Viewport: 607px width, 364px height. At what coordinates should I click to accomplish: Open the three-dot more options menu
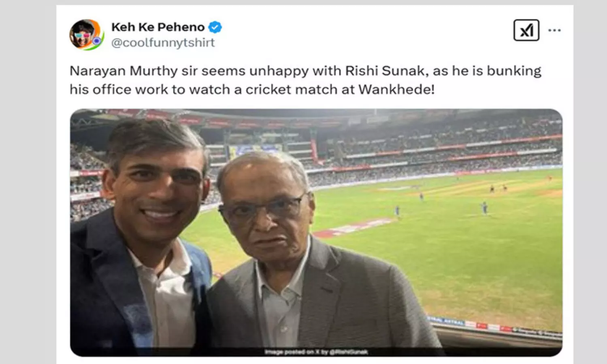click(x=554, y=30)
